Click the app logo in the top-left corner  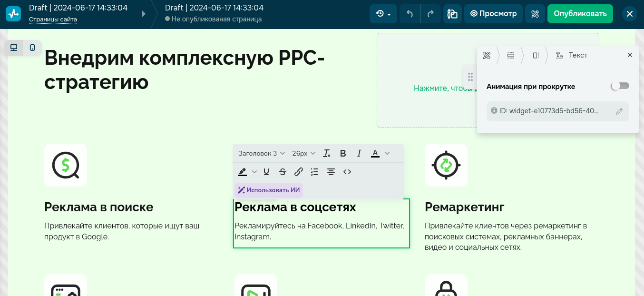(13, 14)
